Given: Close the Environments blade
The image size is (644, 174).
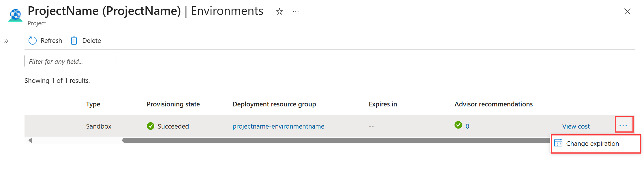Looking at the screenshot, I should (627, 12).
